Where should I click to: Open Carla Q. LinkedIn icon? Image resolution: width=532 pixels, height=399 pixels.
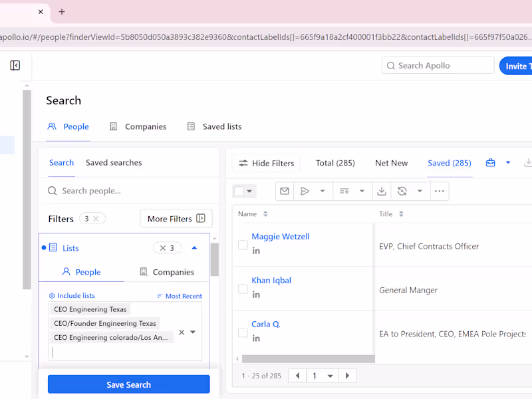(x=256, y=338)
